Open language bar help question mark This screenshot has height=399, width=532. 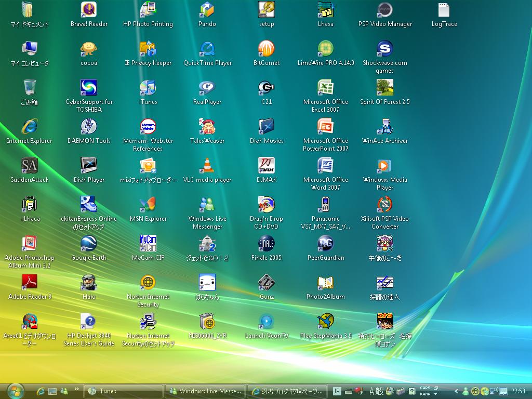411,391
